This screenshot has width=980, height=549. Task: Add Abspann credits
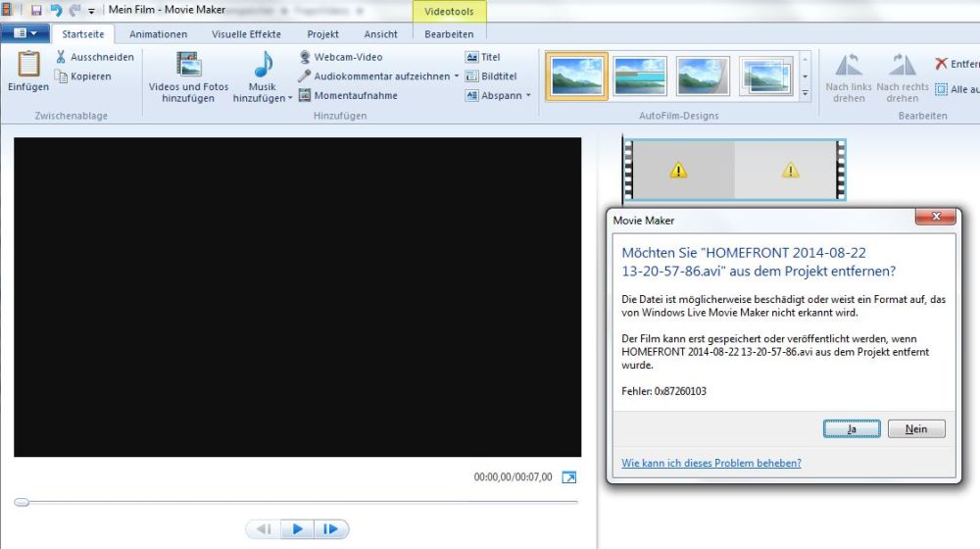[x=494, y=96]
